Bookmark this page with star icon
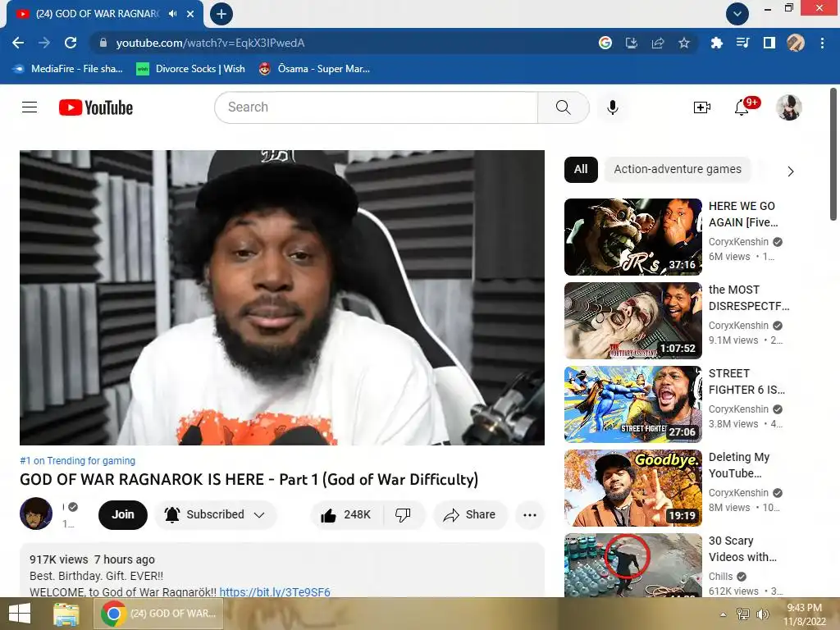Viewport: 840px width, 630px height. click(x=683, y=43)
